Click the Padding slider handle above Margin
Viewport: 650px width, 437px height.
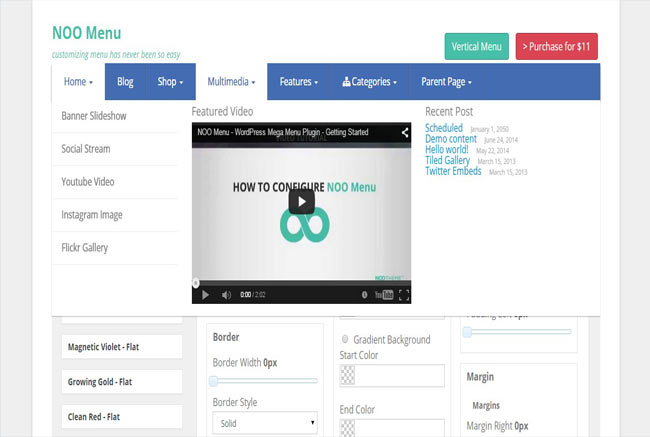tap(467, 332)
